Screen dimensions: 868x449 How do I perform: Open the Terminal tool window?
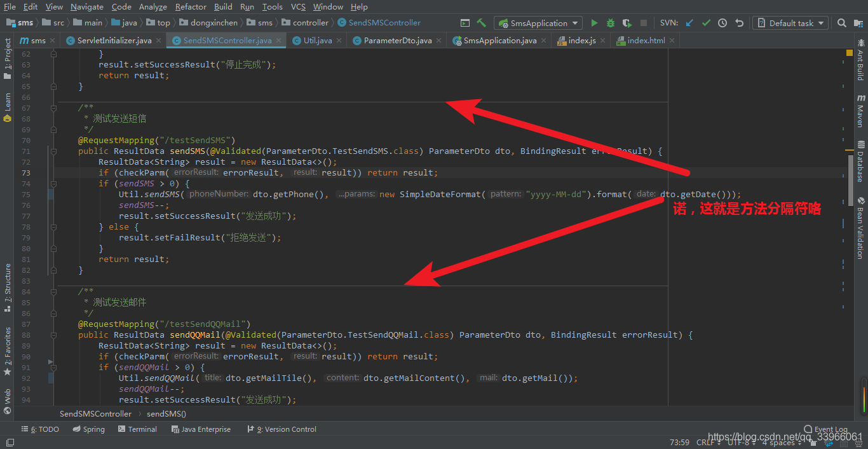138,429
